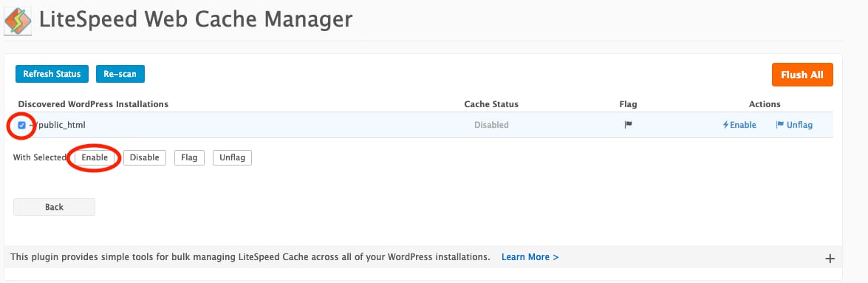Click the Re-scan button

(120, 74)
